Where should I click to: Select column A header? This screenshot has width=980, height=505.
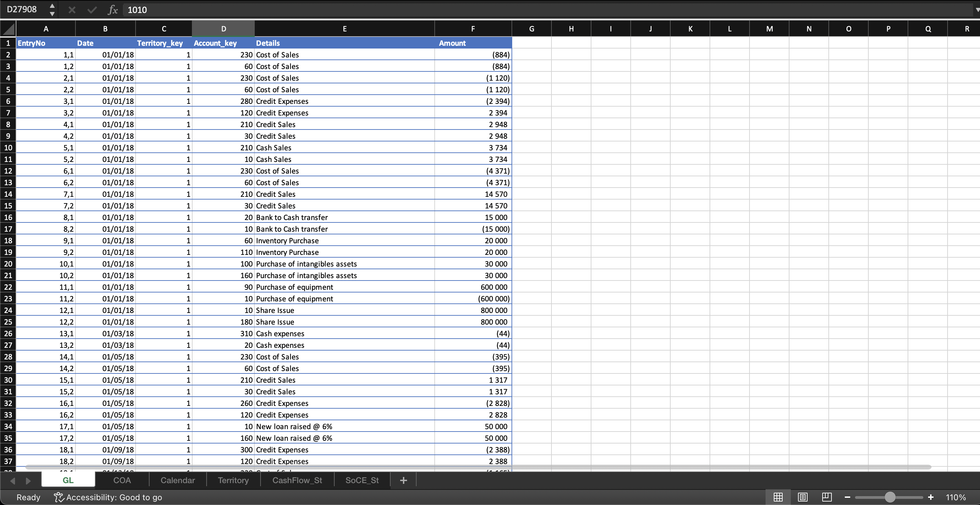coord(46,29)
